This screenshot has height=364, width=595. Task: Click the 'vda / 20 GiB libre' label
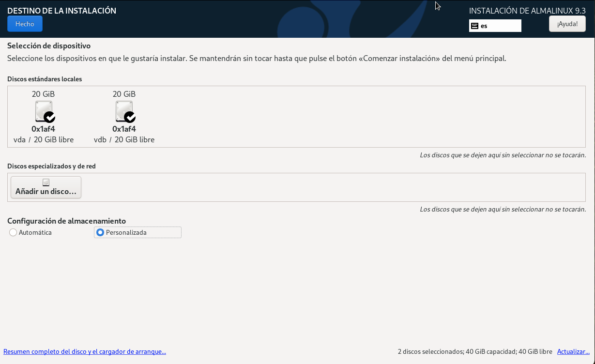pyautogui.click(x=44, y=140)
